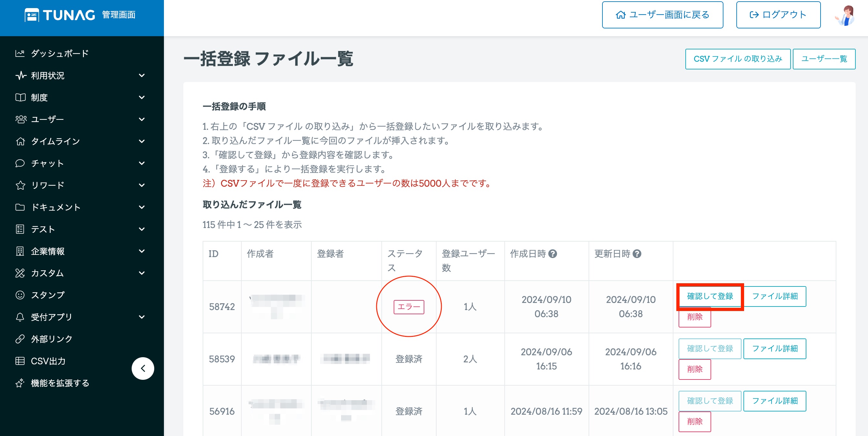Click the ログアウト button
The height and width of the screenshot is (436, 868).
tap(778, 15)
